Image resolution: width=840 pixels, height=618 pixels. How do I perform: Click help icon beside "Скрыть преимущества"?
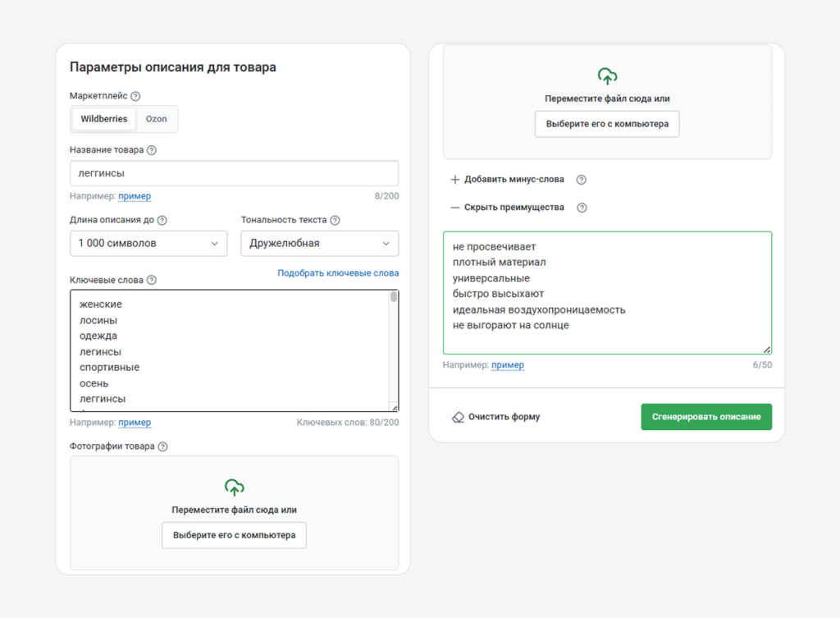[x=582, y=208]
